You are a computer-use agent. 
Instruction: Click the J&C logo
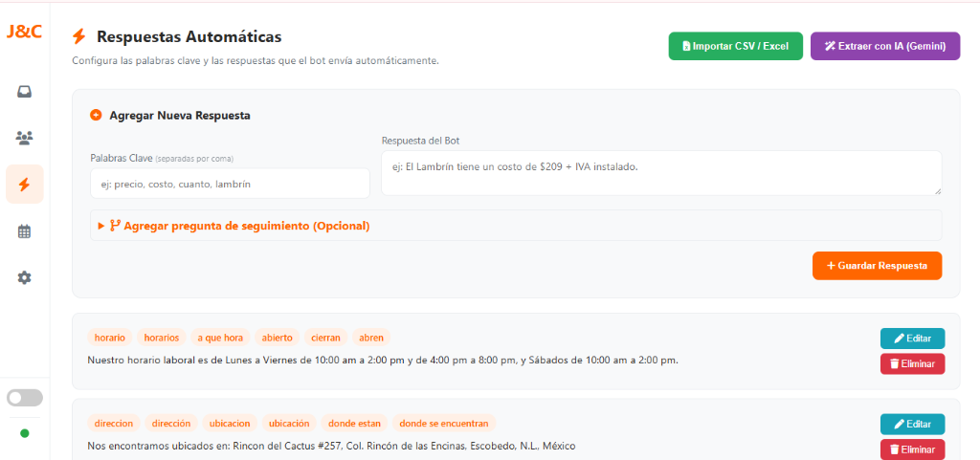24,32
